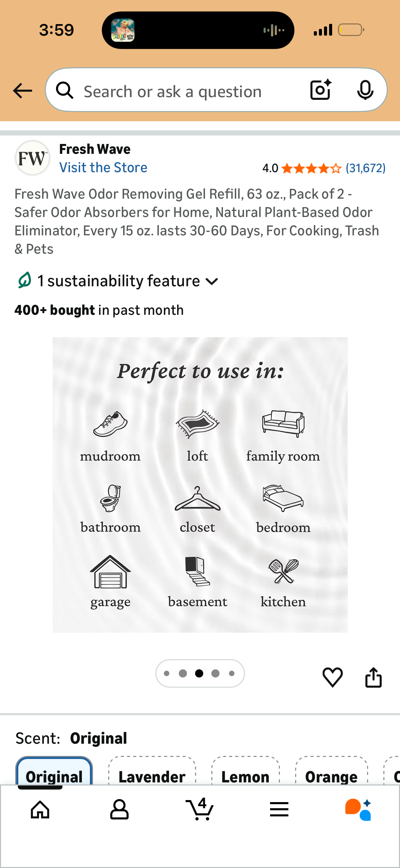Jump to fourth image carousel dot
400x868 pixels.
(215, 673)
